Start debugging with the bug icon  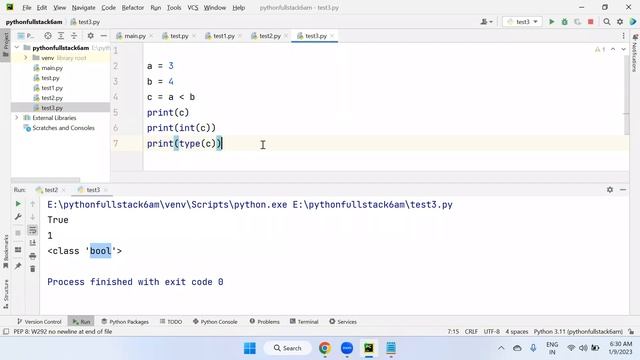tap(564, 22)
